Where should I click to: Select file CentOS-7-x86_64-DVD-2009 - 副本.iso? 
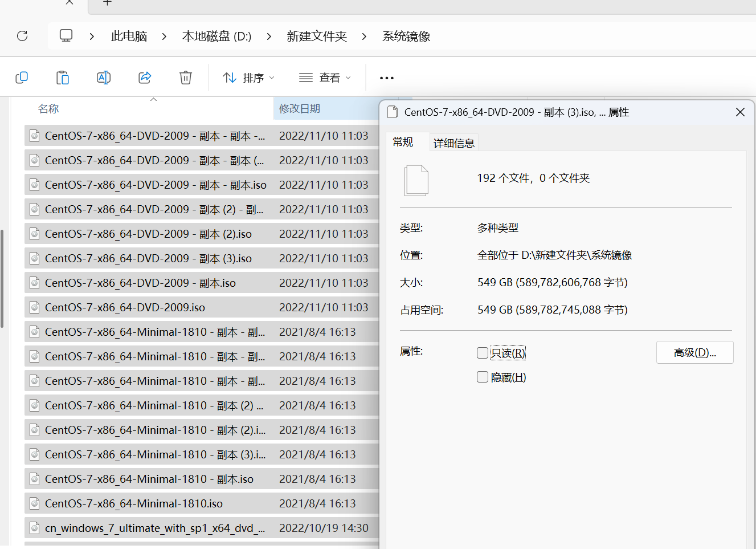(x=202, y=283)
